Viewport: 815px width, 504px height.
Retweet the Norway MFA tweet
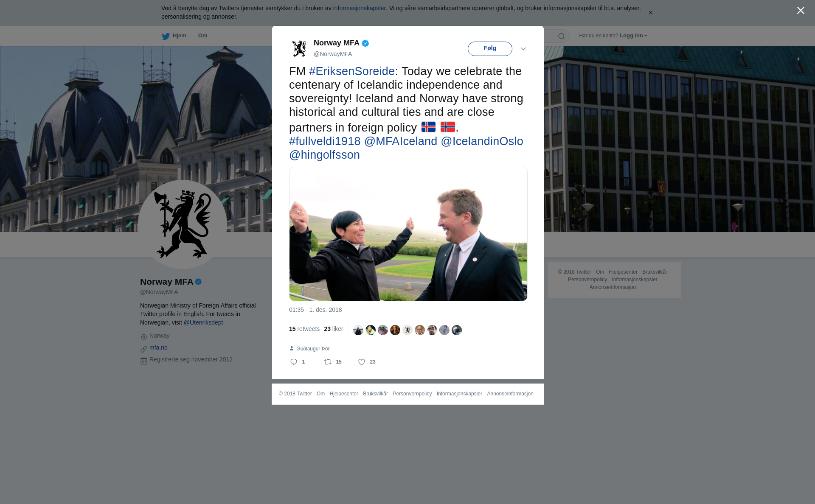[x=328, y=362]
